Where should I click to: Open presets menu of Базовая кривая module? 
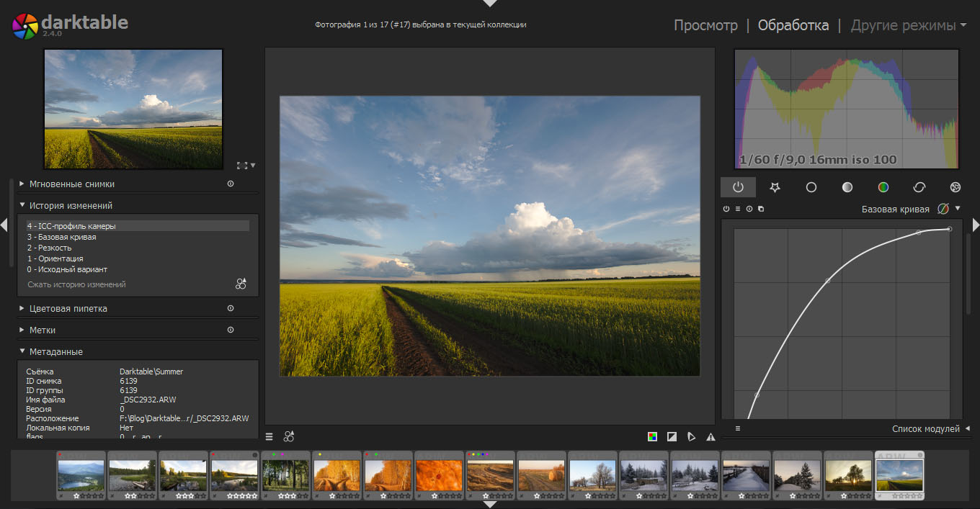pos(738,209)
